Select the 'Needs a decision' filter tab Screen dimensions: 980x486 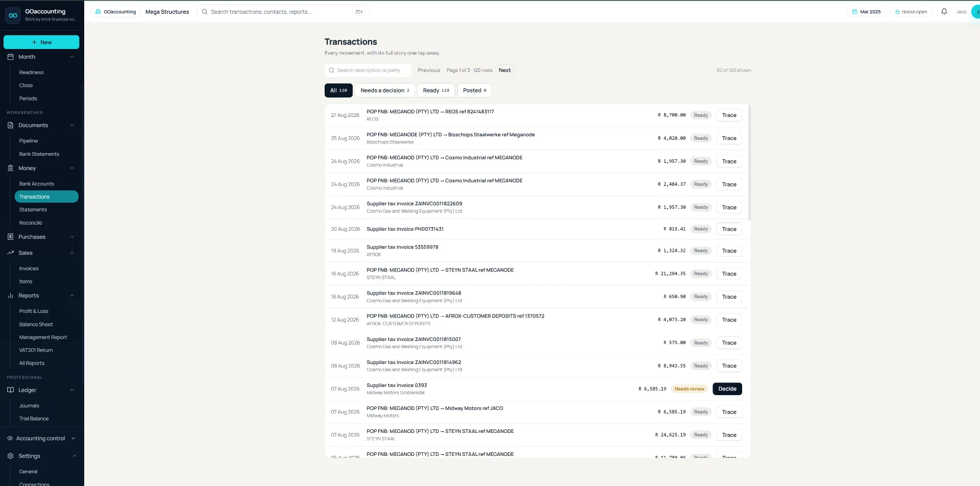pos(385,90)
